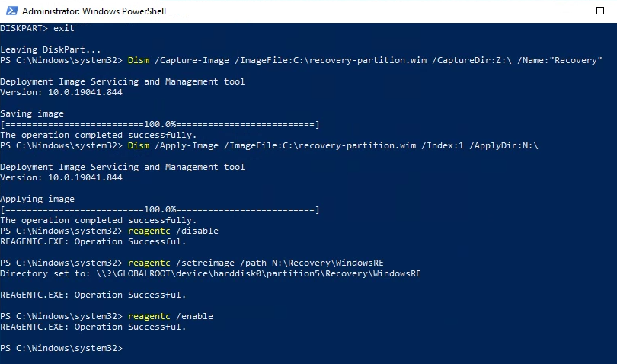Click the 'Directory set to' GLOBALROOT path line

pyautogui.click(x=210, y=273)
